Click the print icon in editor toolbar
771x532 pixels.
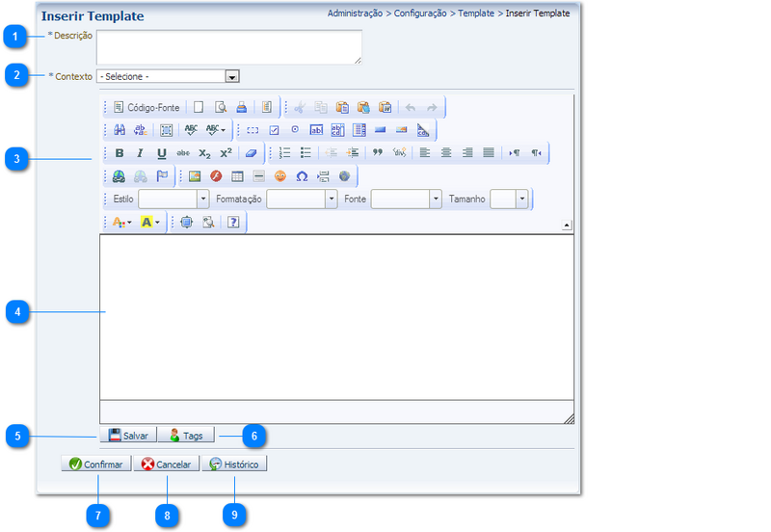point(242,108)
